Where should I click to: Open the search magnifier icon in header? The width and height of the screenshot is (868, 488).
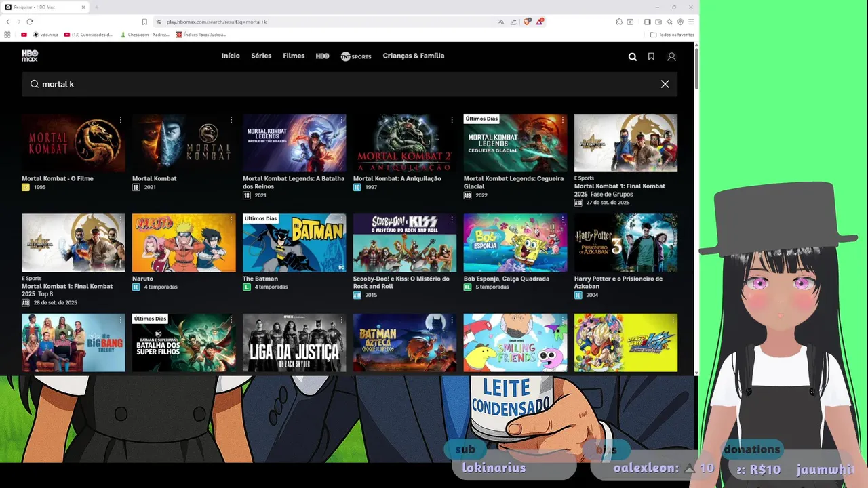click(x=633, y=57)
